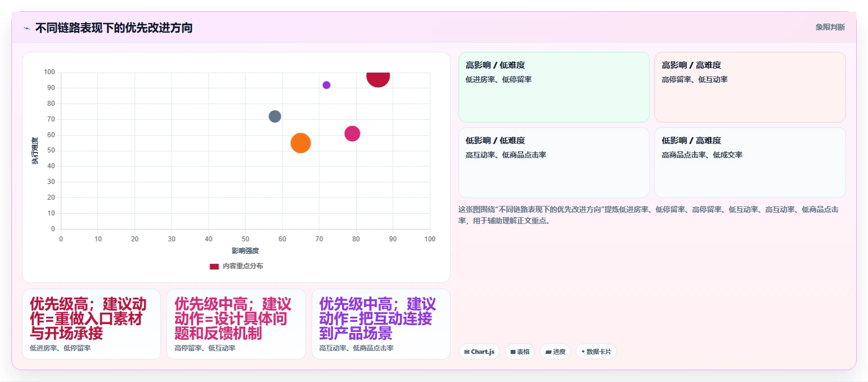Click the 执行难度 y-axis label
868x382 pixels.
click(35, 151)
